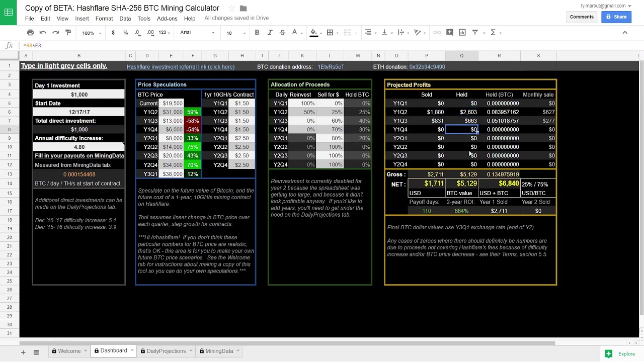The width and height of the screenshot is (644, 362).
Task: Click the blue Share button
Action: pos(616,17)
